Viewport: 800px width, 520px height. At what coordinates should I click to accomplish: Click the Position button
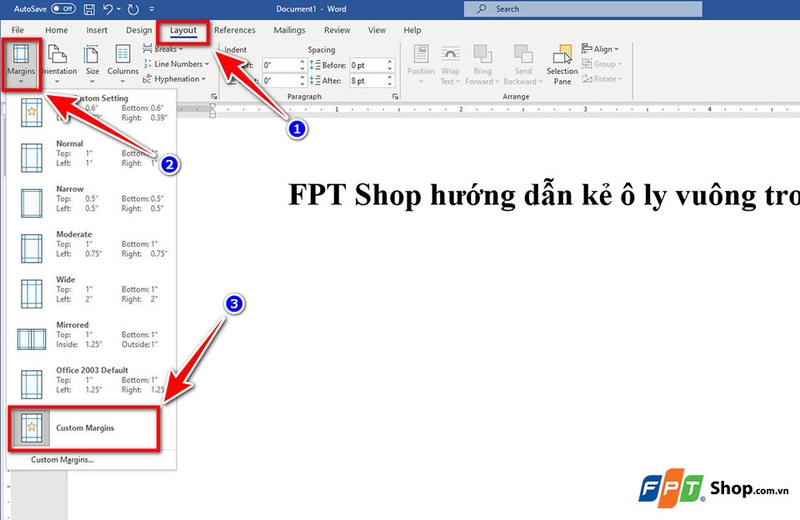click(x=421, y=65)
